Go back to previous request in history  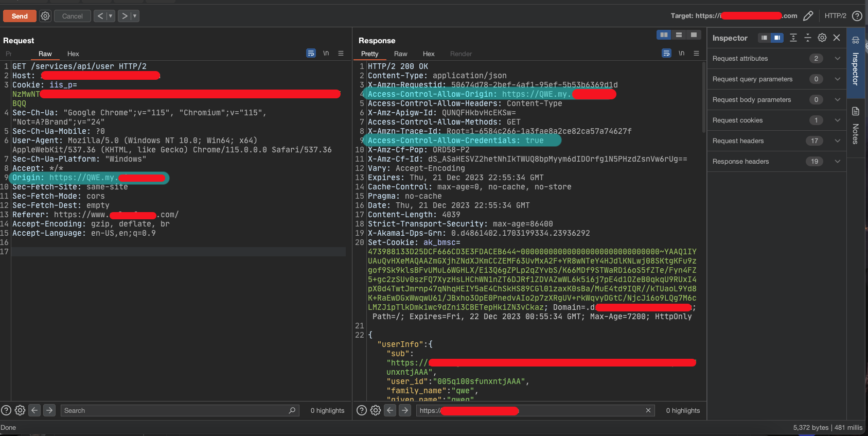(x=100, y=16)
